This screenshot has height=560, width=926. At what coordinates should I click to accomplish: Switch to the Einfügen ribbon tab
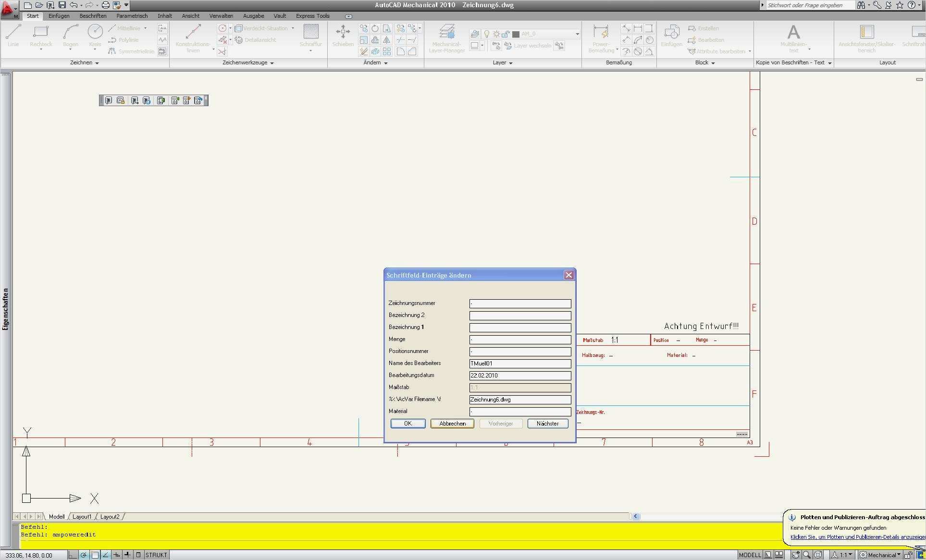[59, 16]
